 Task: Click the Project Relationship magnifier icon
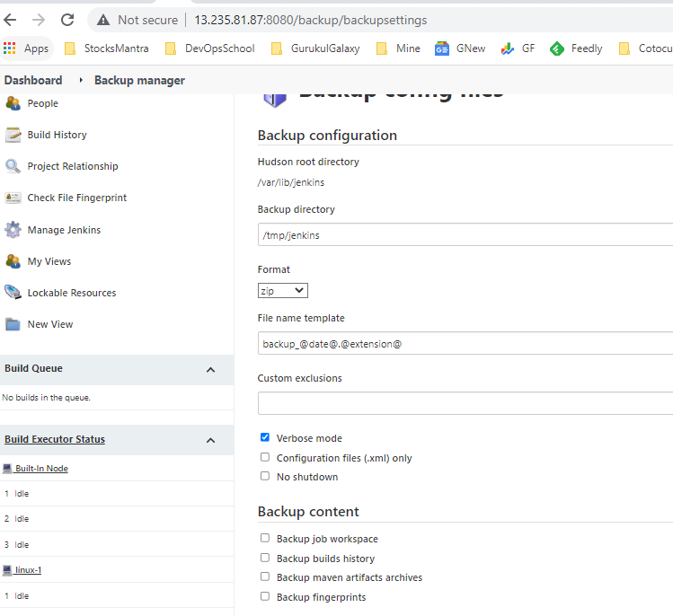[x=13, y=166]
